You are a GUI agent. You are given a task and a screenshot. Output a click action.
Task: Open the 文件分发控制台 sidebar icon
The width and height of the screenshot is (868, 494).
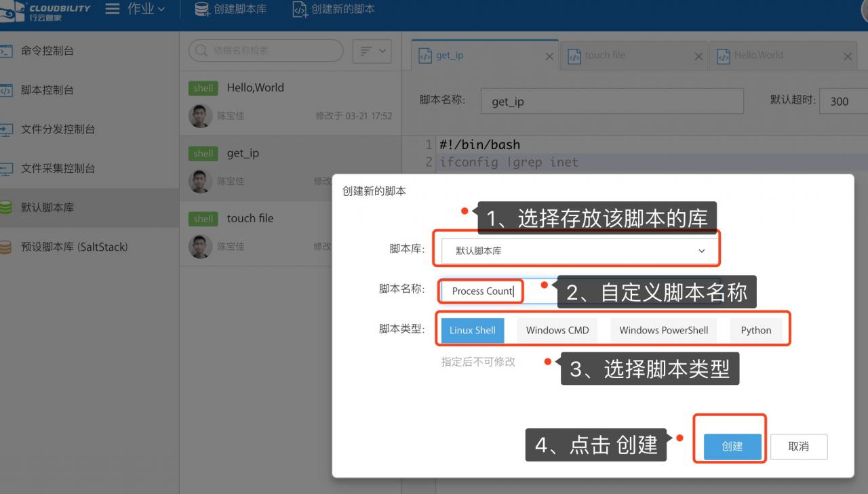pyautogui.click(x=6, y=129)
